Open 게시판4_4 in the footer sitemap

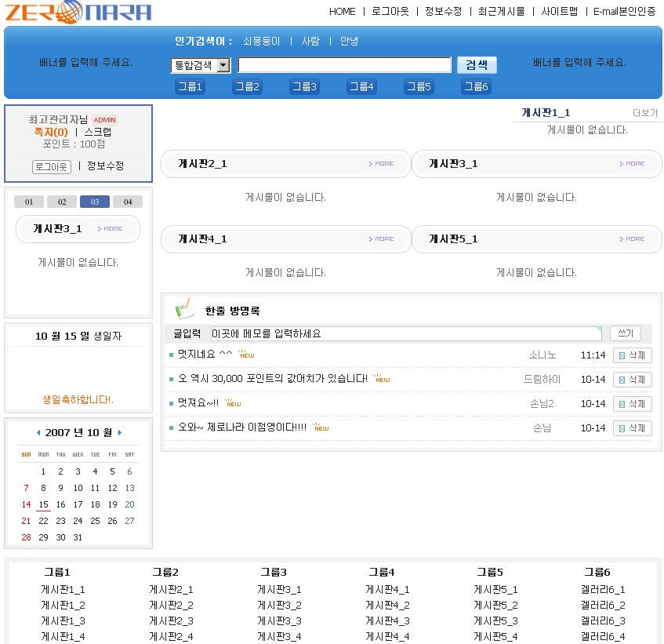387,637
